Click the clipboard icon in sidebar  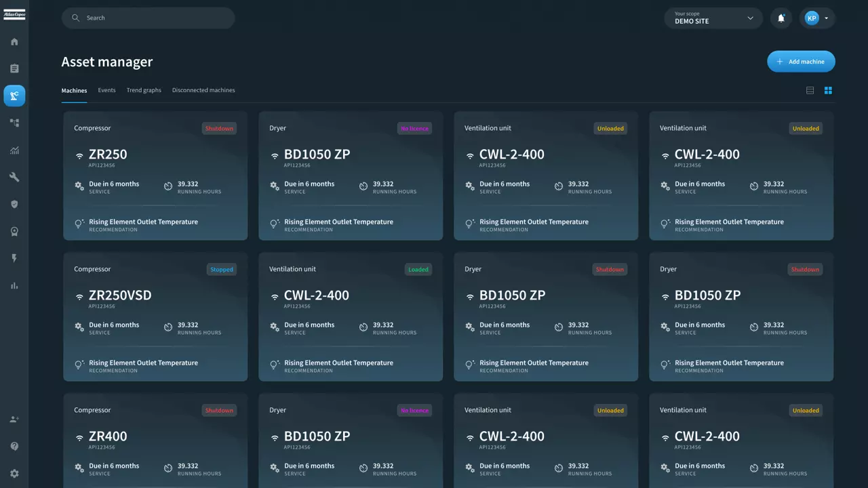point(14,68)
